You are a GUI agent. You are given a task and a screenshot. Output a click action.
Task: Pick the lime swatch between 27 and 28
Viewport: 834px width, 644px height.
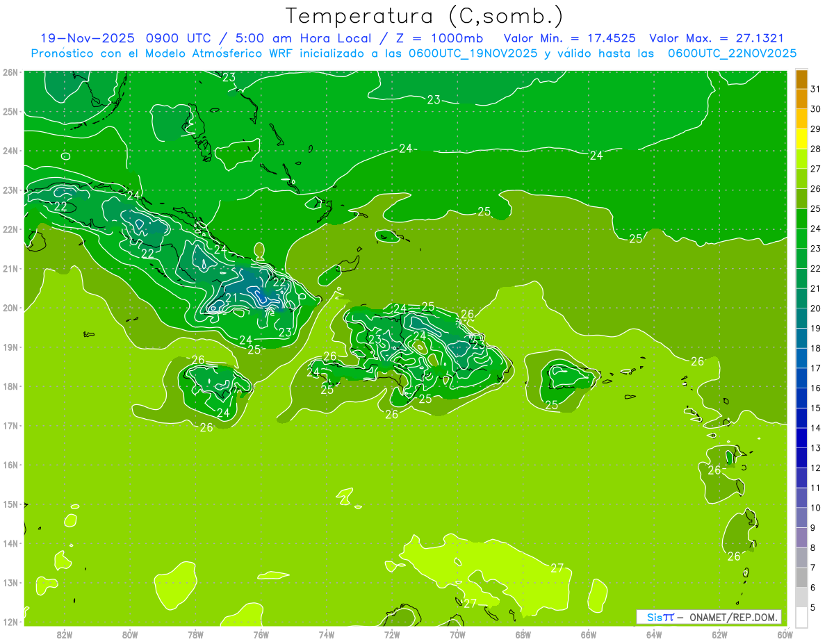point(802,159)
